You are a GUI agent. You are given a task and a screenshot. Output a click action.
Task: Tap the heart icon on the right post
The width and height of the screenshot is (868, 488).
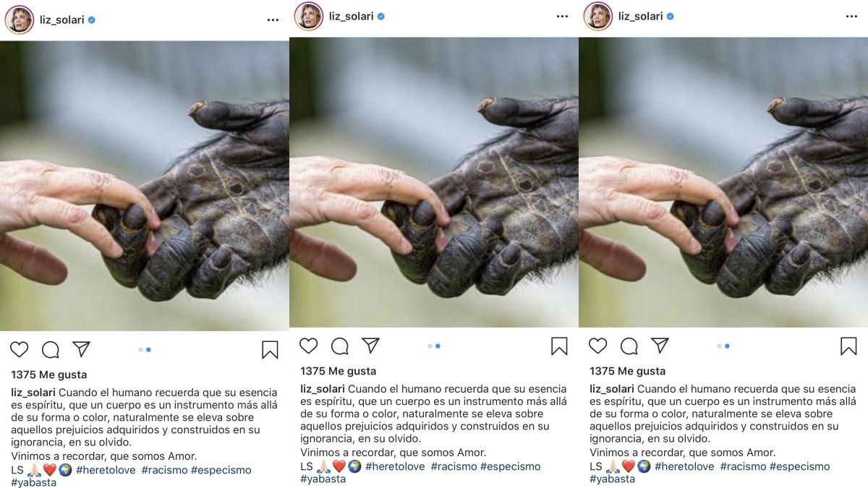pyautogui.click(x=598, y=346)
